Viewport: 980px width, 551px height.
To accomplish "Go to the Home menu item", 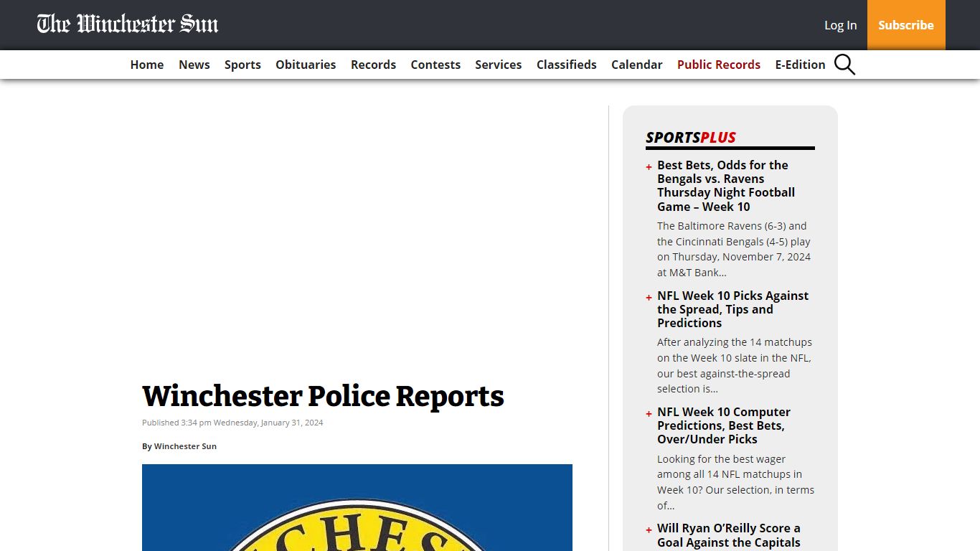I will click(147, 65).
